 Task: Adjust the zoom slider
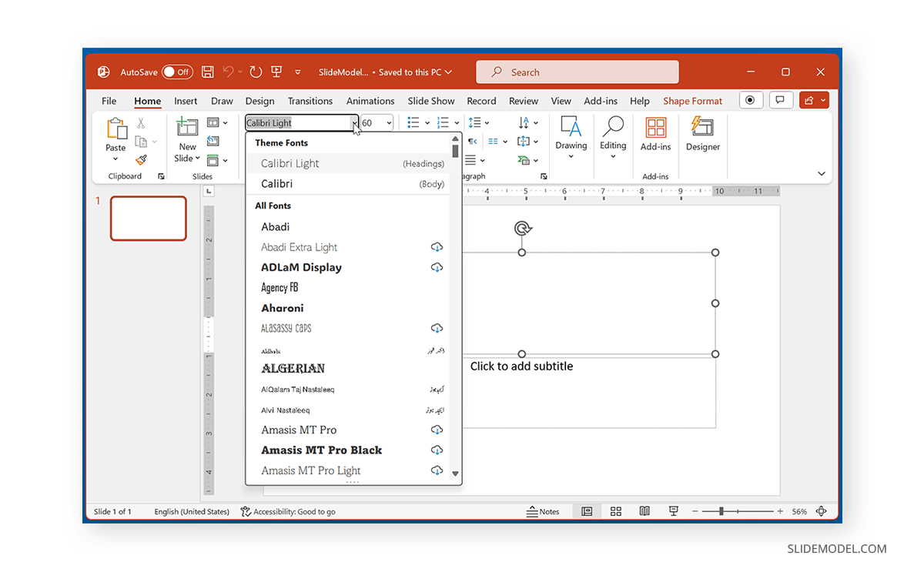(722, 510)
